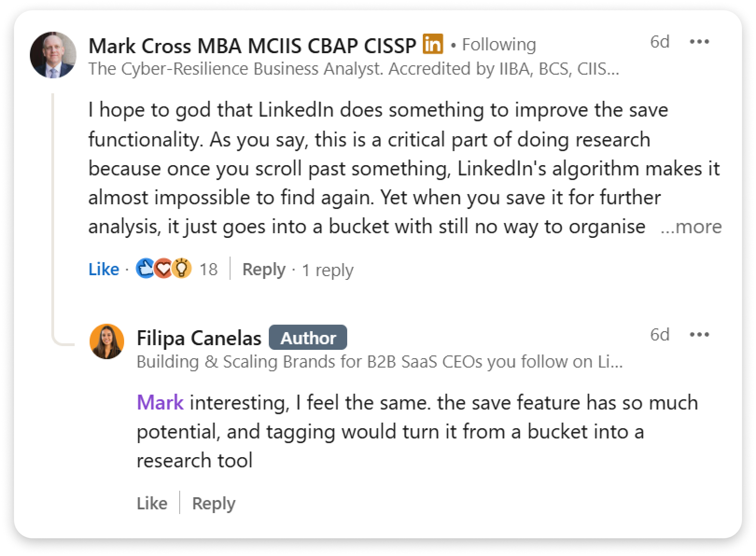Click the purple "Mark" mention
This screenshot has height=556, width=756.
coord(160,403)
